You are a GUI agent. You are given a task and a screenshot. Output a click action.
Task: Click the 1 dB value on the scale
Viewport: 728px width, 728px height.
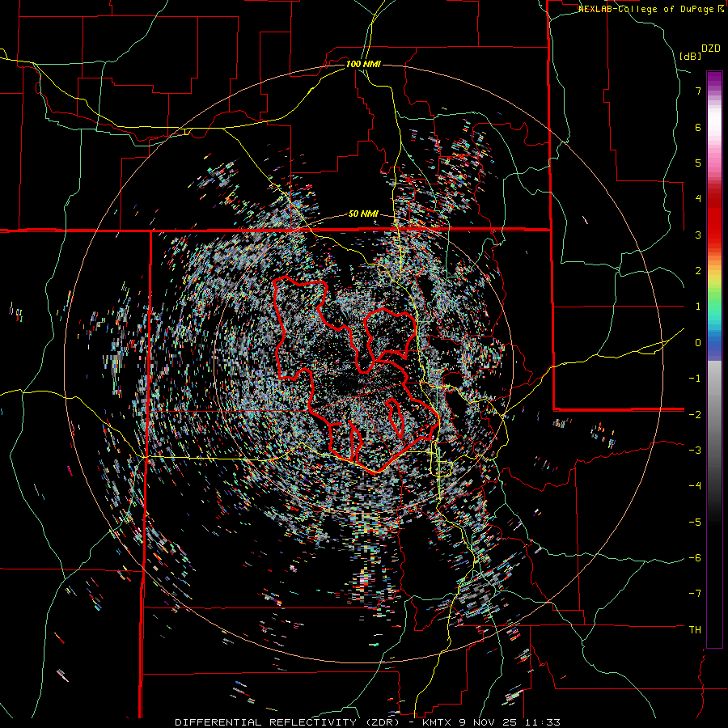698,307
